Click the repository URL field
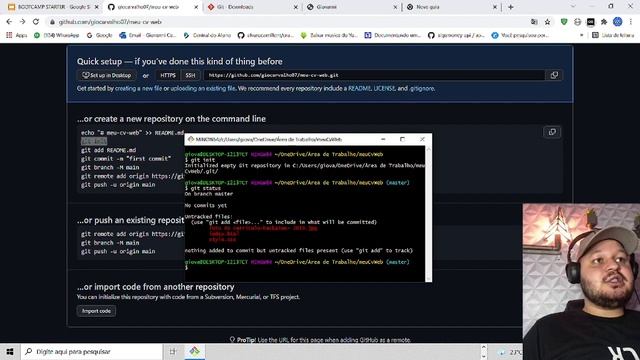This screenshot has width=640, height=360. pyautogui.click(x=375, y=75)
